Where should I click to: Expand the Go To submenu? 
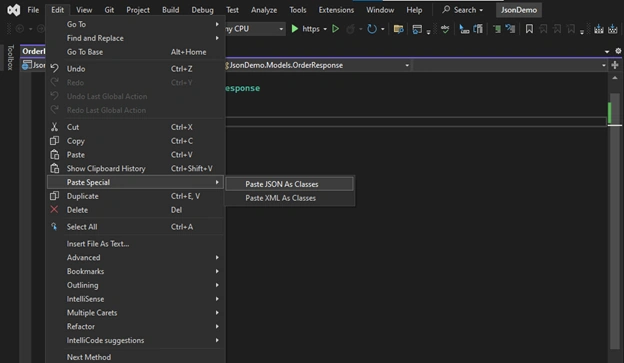[135, 24]
